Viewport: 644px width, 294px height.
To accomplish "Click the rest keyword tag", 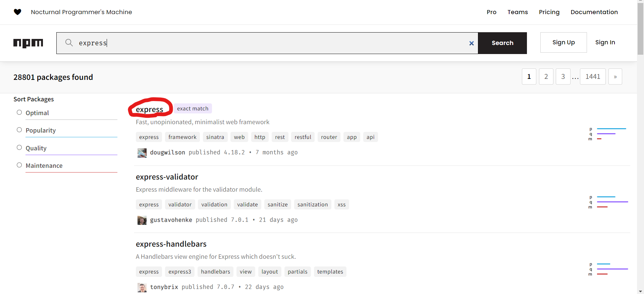I will pos(280,137).
